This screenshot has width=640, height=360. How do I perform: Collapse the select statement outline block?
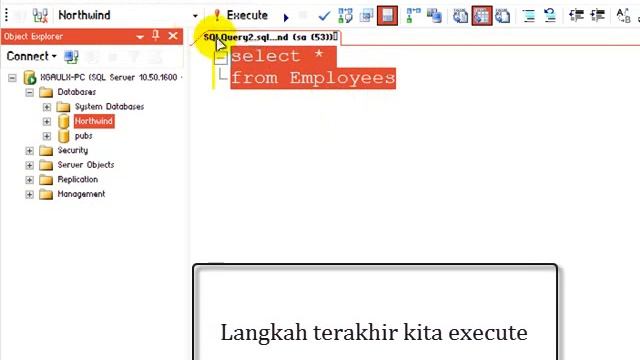[x=221, y=58]
